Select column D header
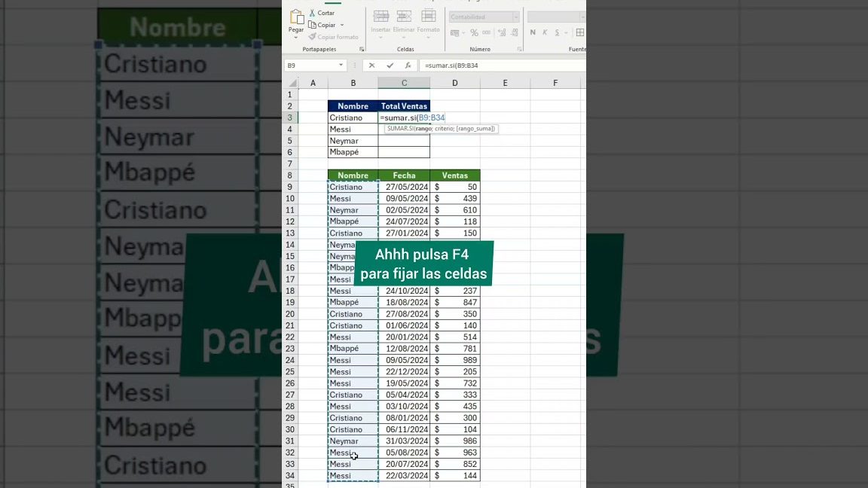 (x=455, y=83)
